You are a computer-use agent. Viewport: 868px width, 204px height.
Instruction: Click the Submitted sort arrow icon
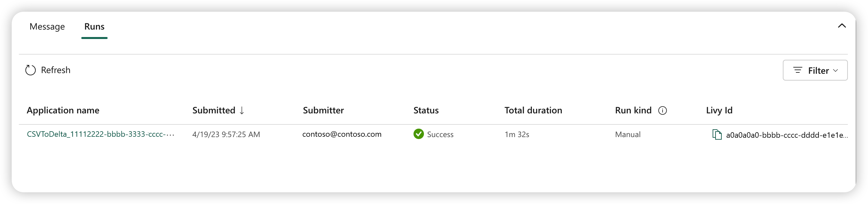[242, 110]
